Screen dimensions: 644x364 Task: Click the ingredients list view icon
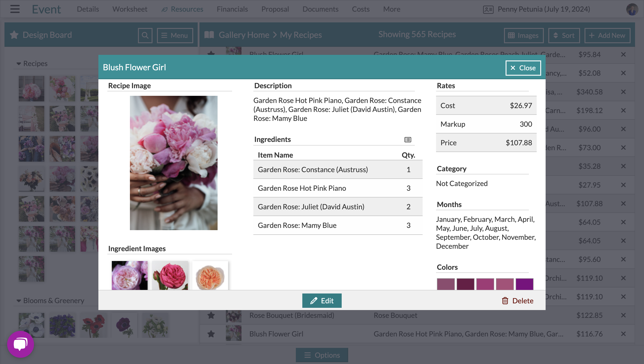pos(407,140)
